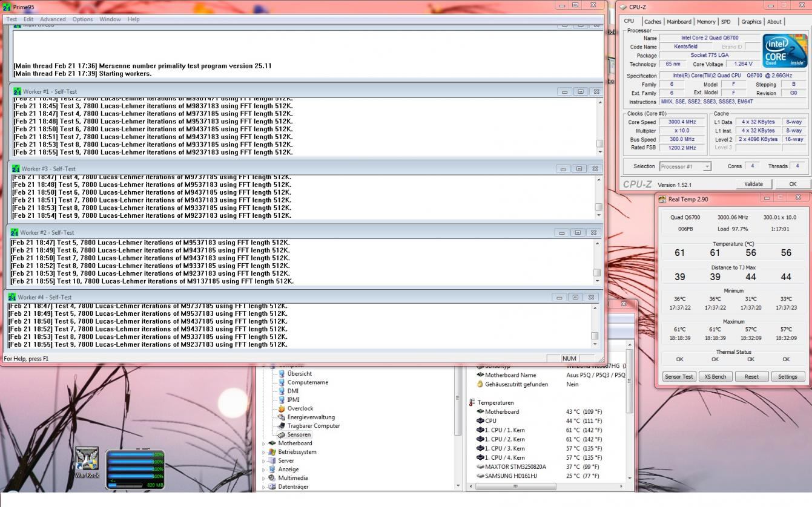
Task: Open the War Rock desktop shortcut
Action: click(x=87, y=463)
